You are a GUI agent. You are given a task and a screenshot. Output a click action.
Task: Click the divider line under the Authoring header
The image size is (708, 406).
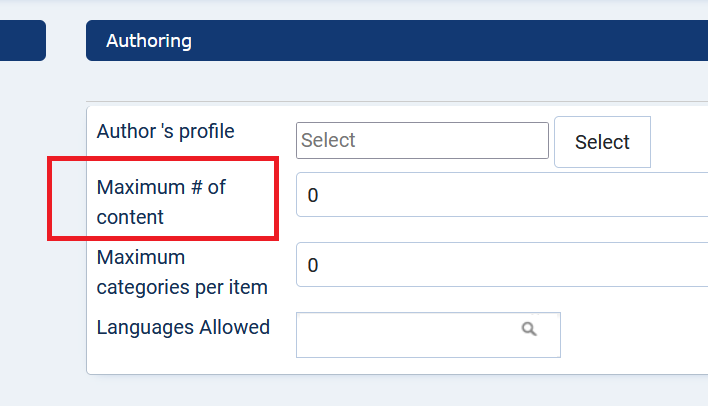click(x=397, y=102)
